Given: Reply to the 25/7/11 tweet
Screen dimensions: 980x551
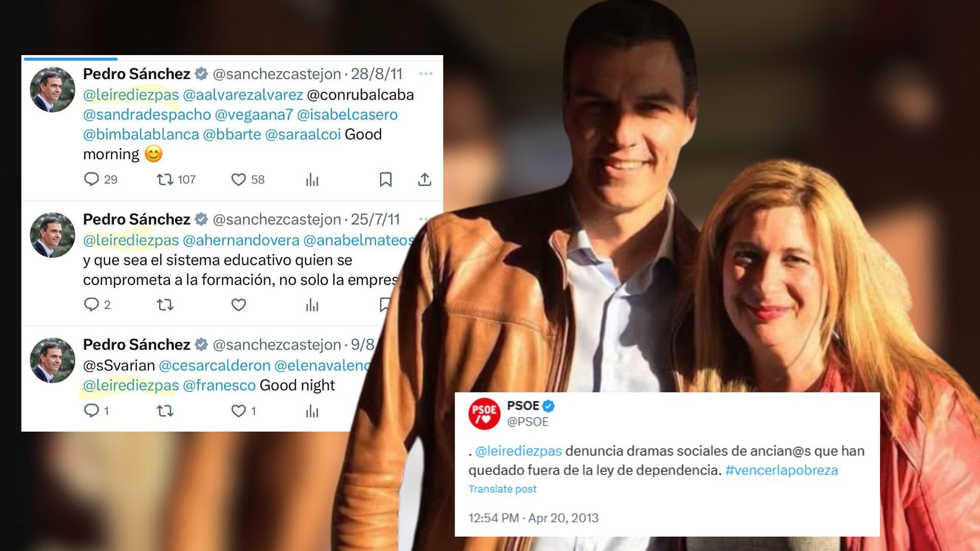Looking at the screenshot, I should 96,305.
